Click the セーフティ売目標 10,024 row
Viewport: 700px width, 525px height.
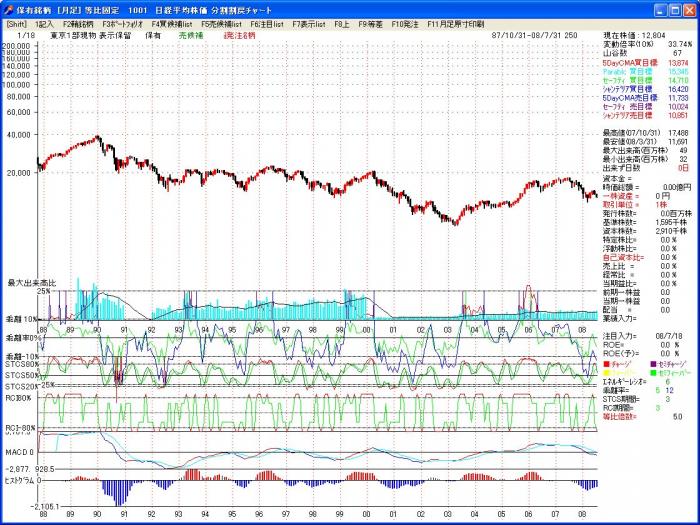646,107
